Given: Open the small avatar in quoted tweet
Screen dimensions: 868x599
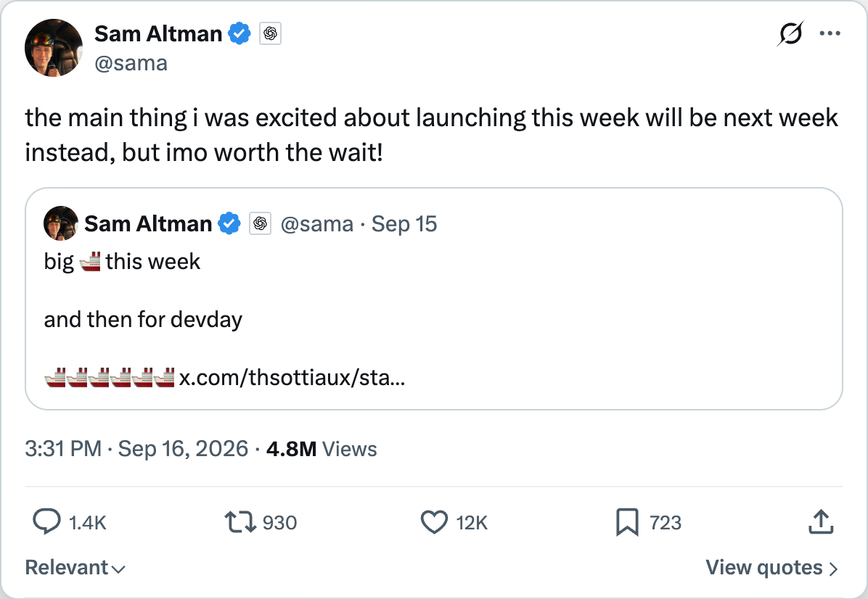Looking at the screenshot, I should point(61,223).
